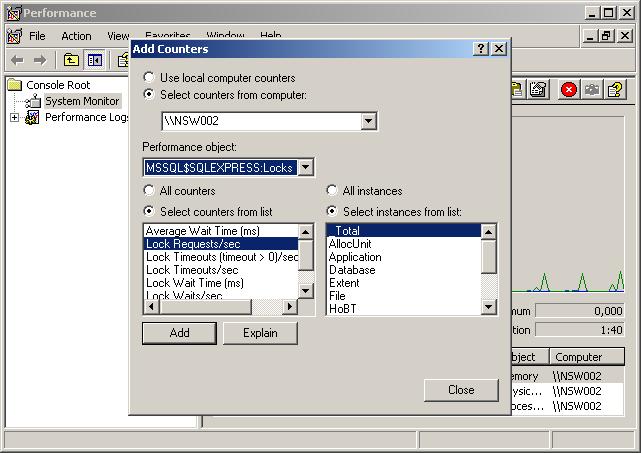Click the red Freeze Display icon
Viewport: 641px width, 453px height.
569,90
